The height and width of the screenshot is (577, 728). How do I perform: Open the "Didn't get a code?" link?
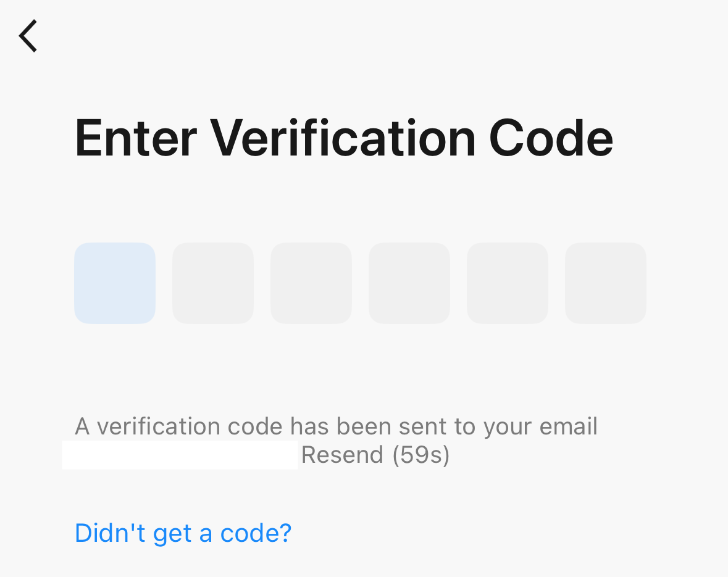coord(183,533)
